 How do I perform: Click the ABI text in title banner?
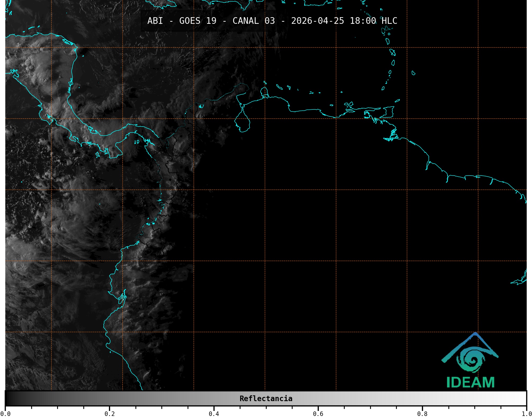(155, 21)
